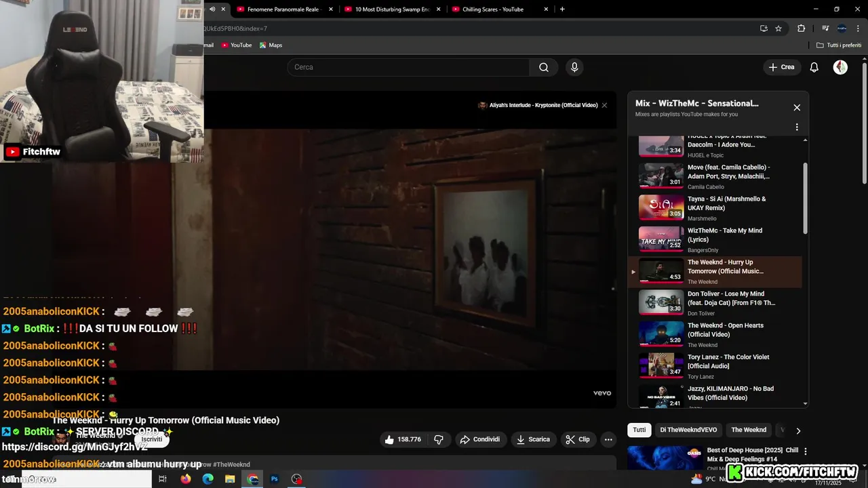Screen dimensions: 868x488
Task: Open Chrome media controls icon
Action: (825, 28)
